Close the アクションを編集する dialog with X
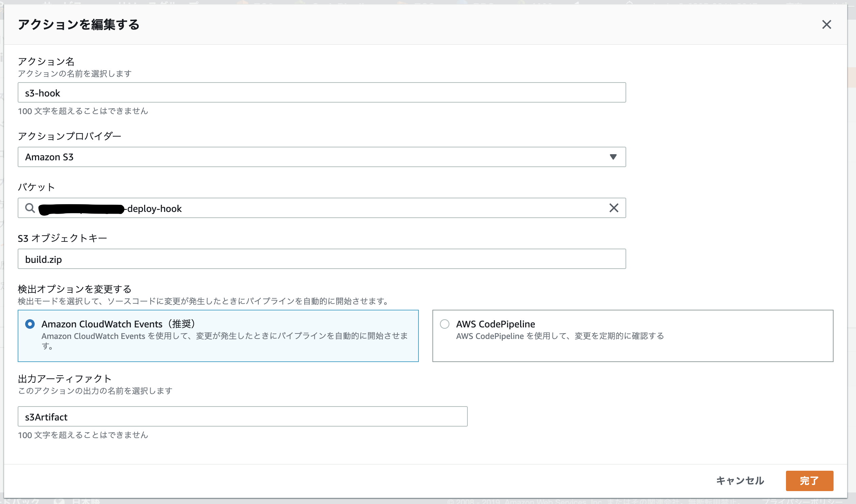The height and width of the screenshot is (504, 856). (x=826, y=24)
